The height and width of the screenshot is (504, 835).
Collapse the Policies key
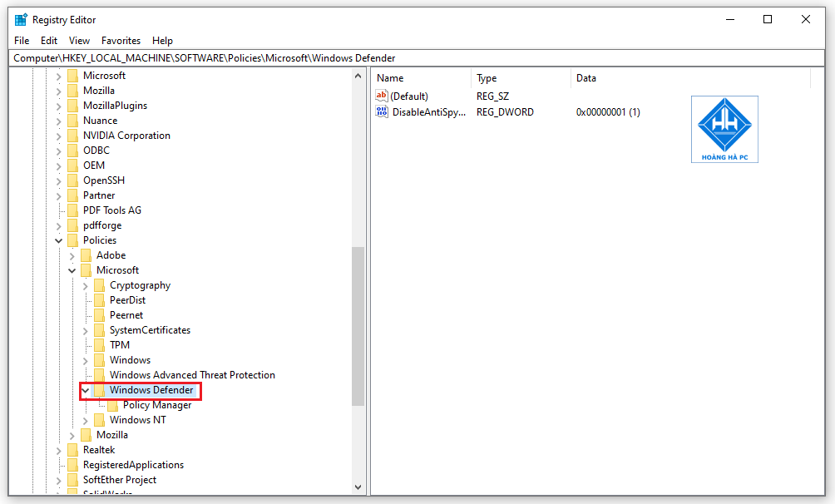(x=59, y=241)
